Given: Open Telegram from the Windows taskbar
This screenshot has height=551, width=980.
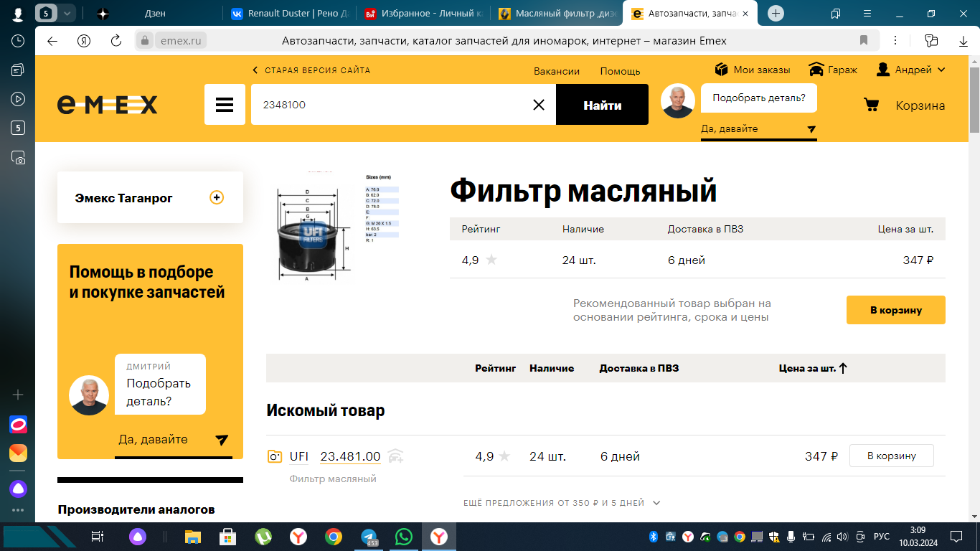Looking at the screenshot, I should [369, 537].
